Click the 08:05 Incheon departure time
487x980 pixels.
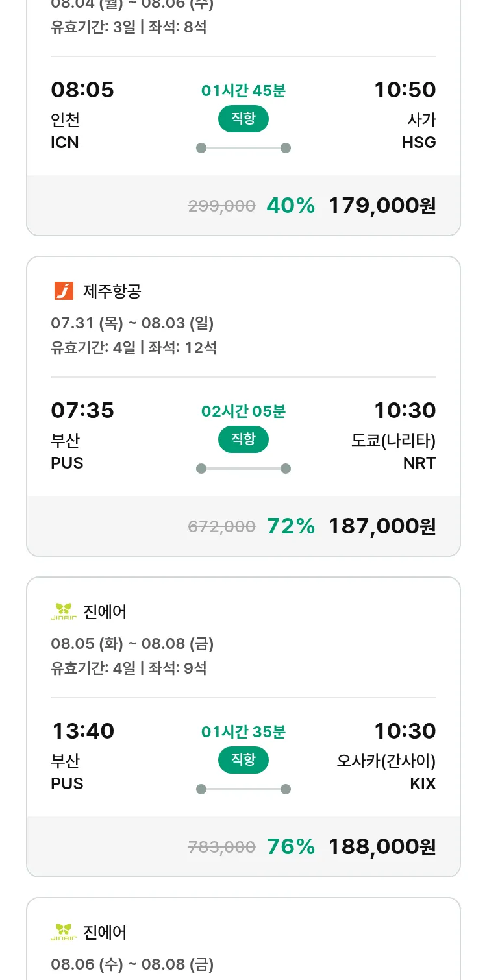click(82, 90)
